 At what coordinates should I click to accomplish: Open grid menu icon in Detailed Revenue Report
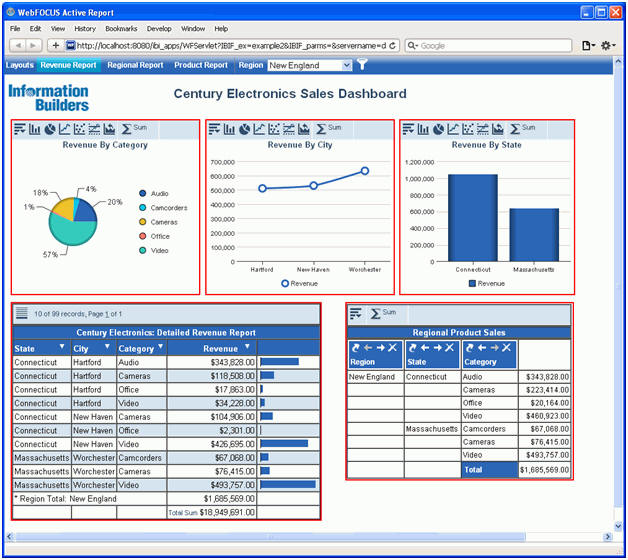coord(22,313)
